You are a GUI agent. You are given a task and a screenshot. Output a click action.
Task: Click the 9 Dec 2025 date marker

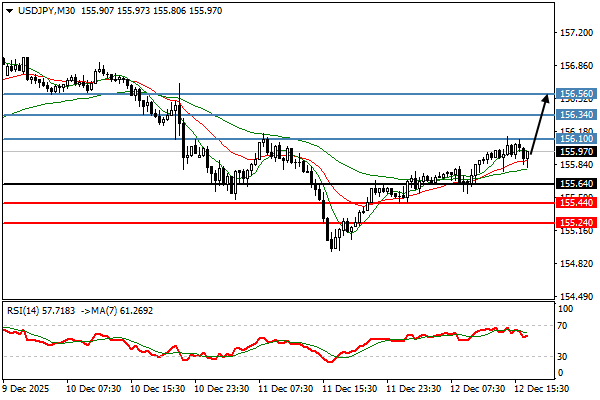click(x=26, y=387)
